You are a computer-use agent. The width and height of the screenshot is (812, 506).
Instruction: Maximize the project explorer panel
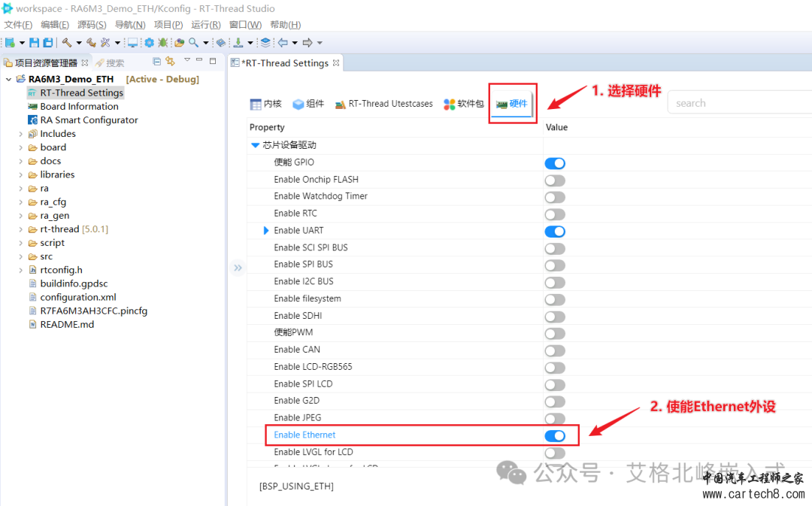click(213, 61)
